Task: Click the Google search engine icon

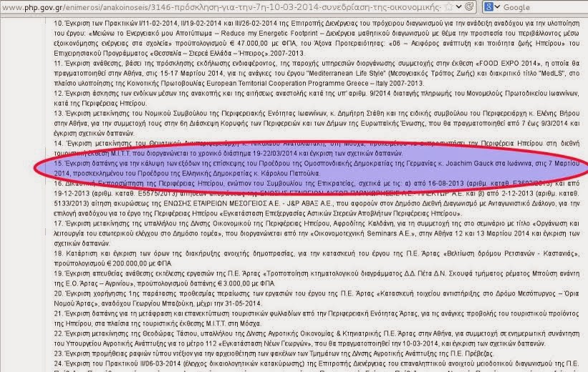Action: 488,6
